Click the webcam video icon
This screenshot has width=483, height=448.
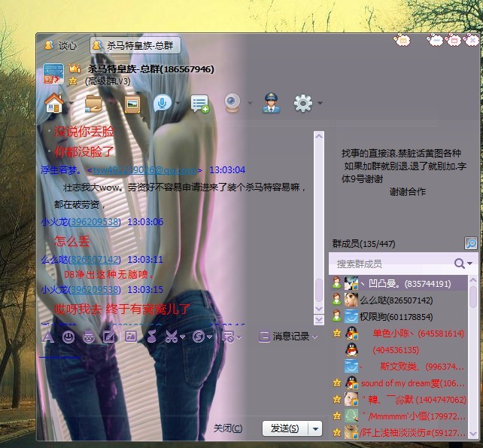point(232,103)
